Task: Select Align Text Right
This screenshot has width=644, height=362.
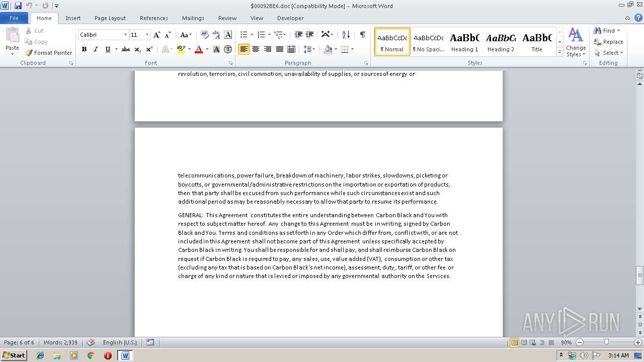Action: (268, 49)
